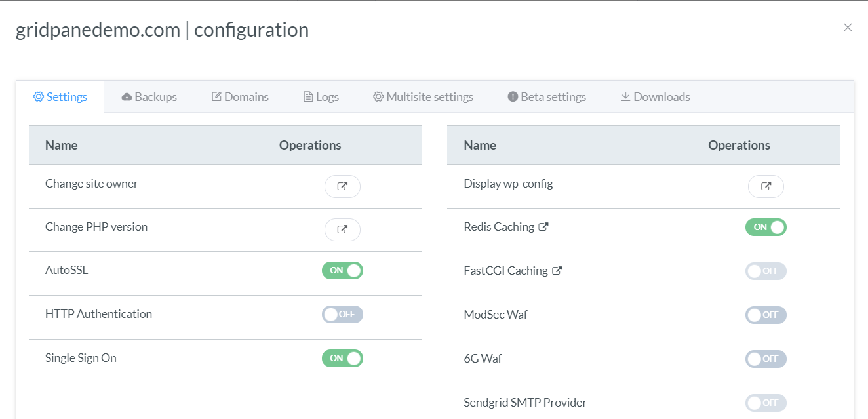Click the external link icon beside FastCGI Caching
Viewport: 868px width, 419px height.
[557, 271]
